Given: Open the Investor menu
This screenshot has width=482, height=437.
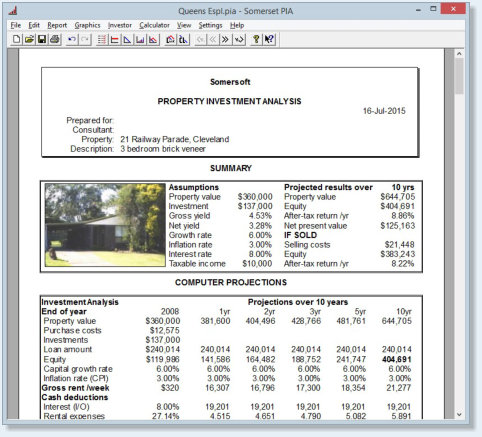Looking at the screenshot, I should click(x=120, y=25).
